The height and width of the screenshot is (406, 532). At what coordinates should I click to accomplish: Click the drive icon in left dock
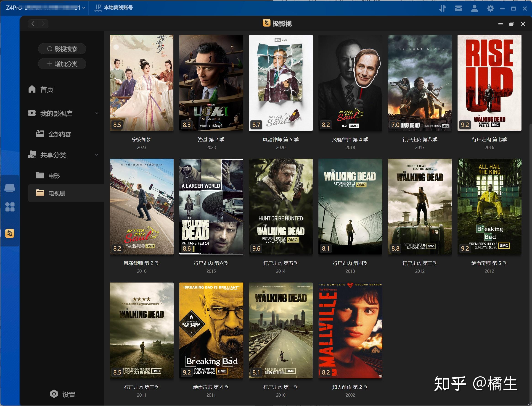click(10, 188)
